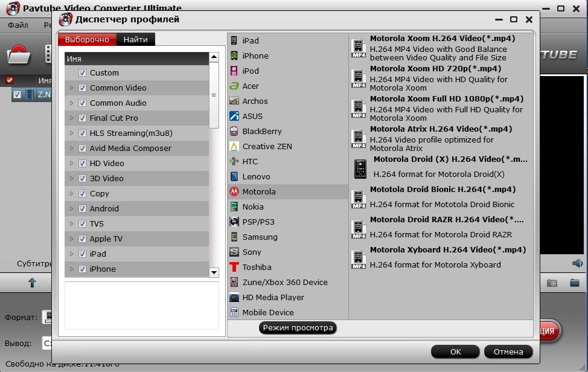Expand the 3D Video tree arrow

point(71,179)
